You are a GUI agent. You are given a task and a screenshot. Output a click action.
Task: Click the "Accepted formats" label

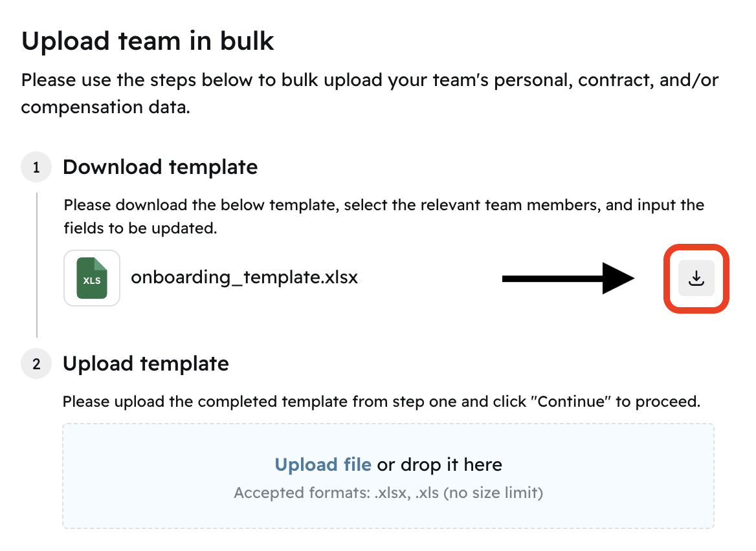click(x=303, y=493)
